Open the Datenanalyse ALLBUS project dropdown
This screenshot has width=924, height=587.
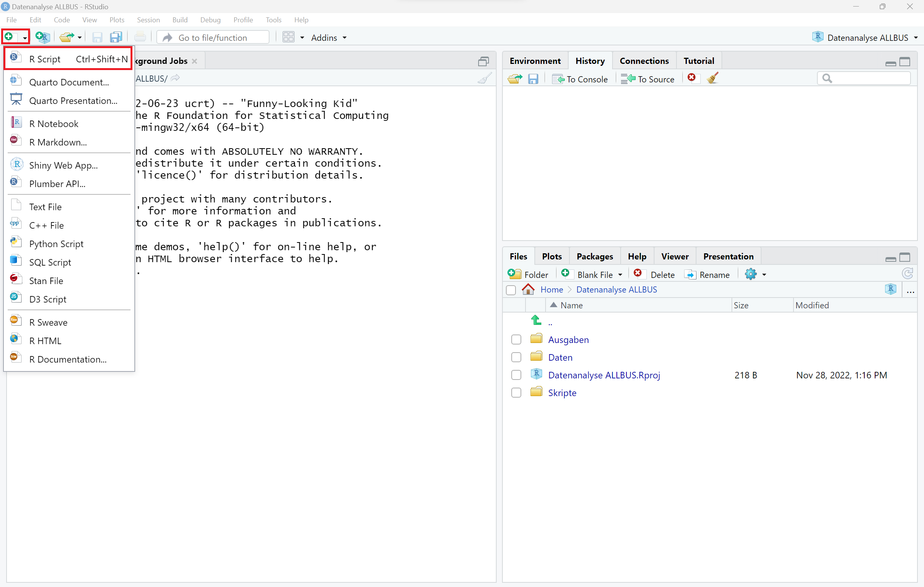[916, 38]
